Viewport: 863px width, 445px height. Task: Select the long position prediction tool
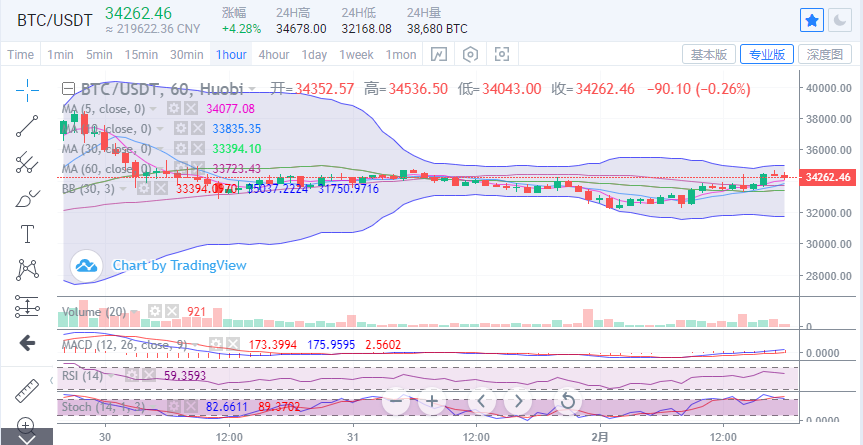pos(26,306)
